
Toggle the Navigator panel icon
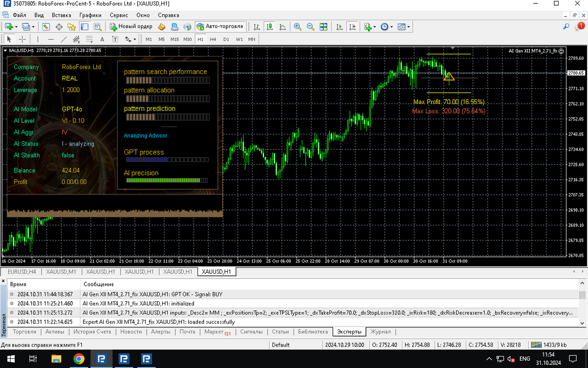(x=72, y=26)
